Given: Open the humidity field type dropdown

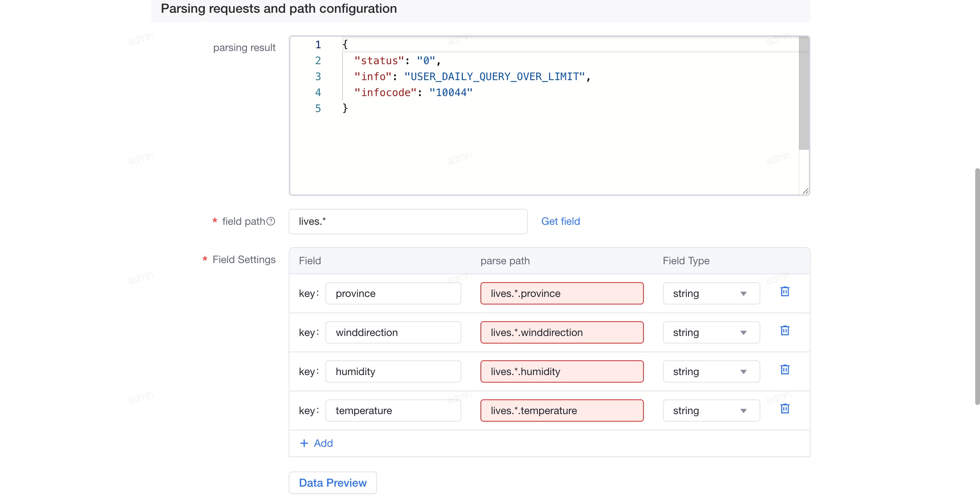Looking at the screenshot, I should point(711,371).
